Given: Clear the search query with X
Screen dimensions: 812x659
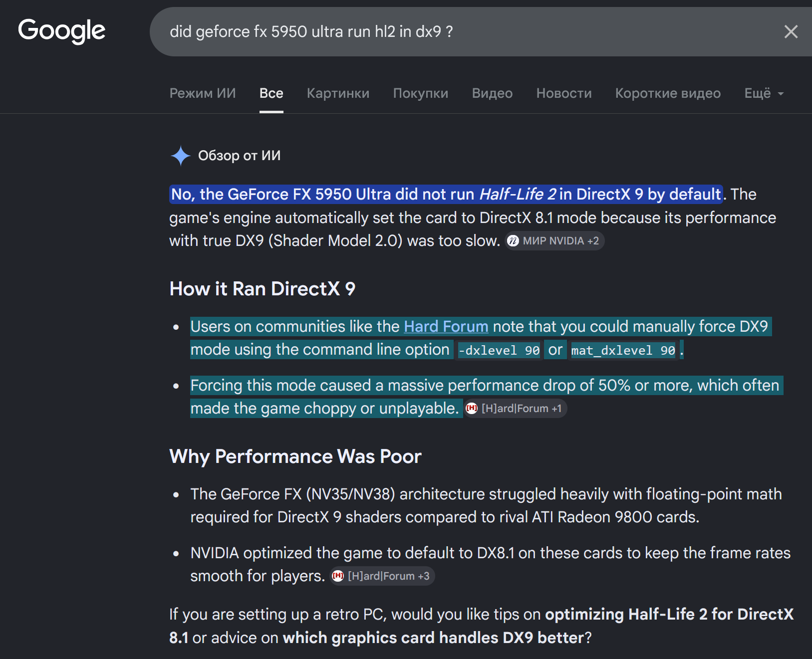Looking at the screenshot, I should (x=791, y=32).
